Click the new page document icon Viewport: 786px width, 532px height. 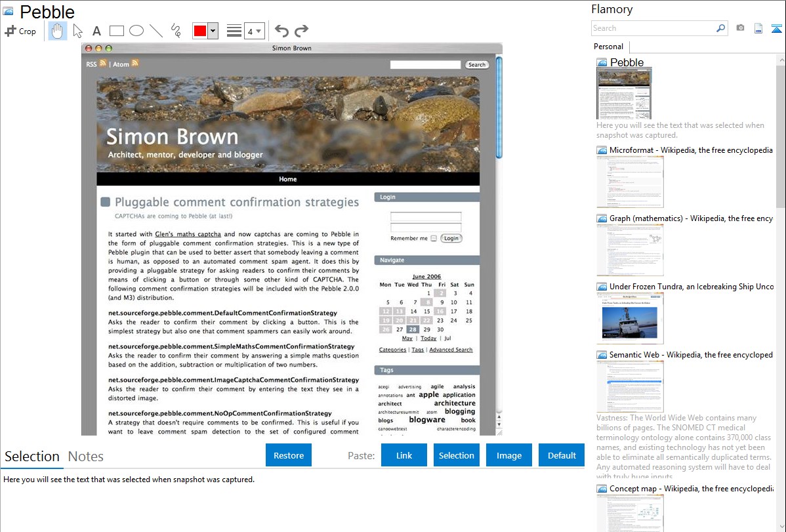tap(758, 29)
